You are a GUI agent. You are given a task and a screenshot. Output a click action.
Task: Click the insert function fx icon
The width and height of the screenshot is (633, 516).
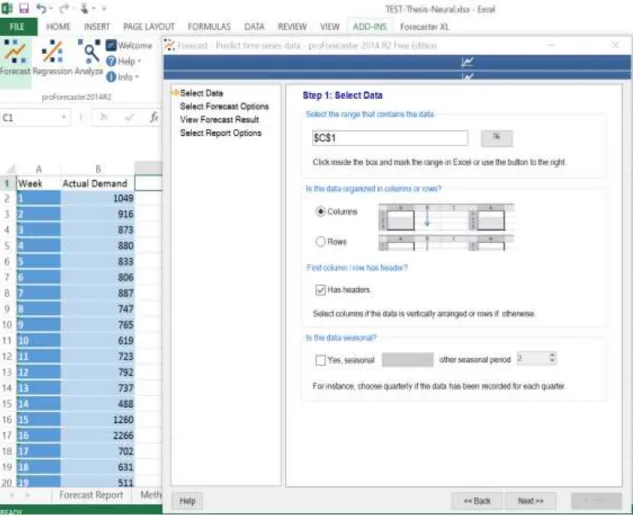[154, 117]
